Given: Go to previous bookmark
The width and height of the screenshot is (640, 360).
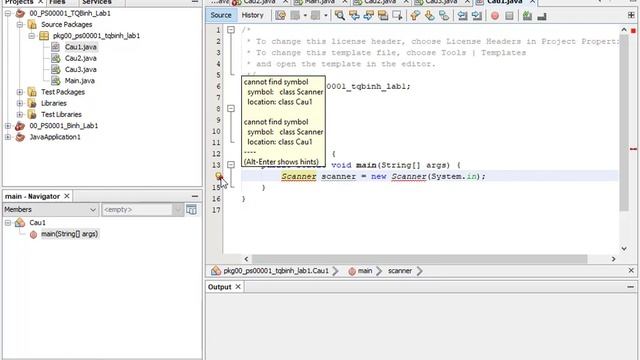Looking at the screenshot, I should click(415, 16).
